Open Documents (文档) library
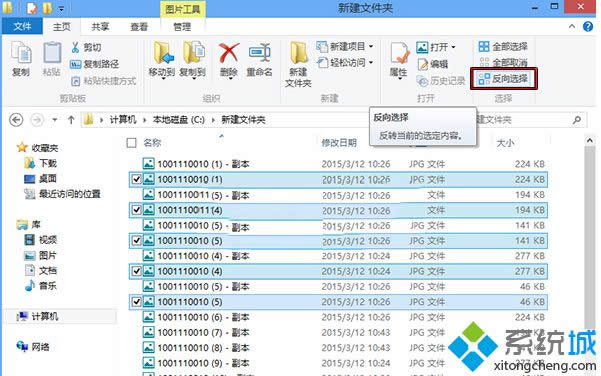Screen dimensions: 601x376 [x=41, y=271]
